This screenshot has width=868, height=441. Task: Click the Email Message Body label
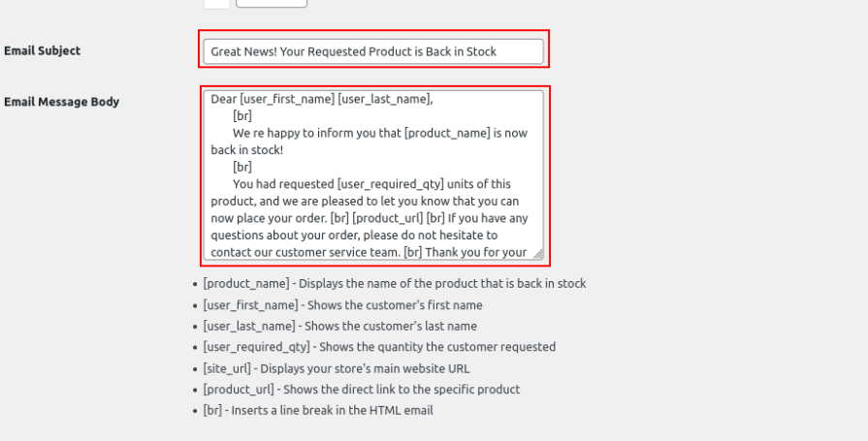62,102
